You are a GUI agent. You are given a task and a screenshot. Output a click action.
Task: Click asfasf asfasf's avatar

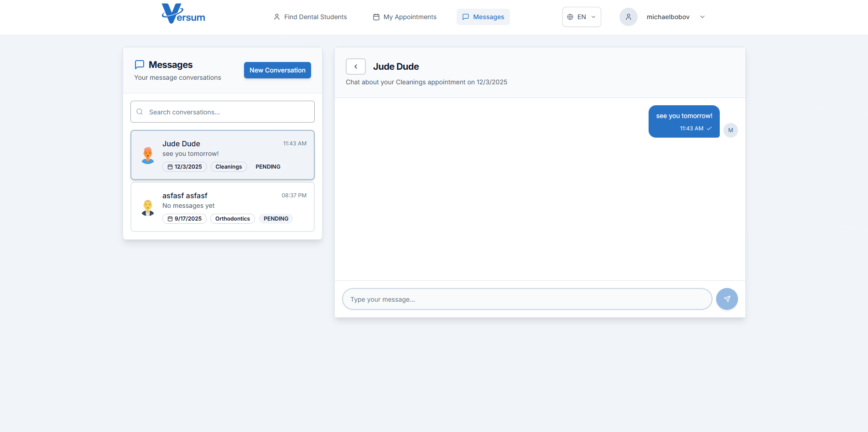(x=148, y=207)
